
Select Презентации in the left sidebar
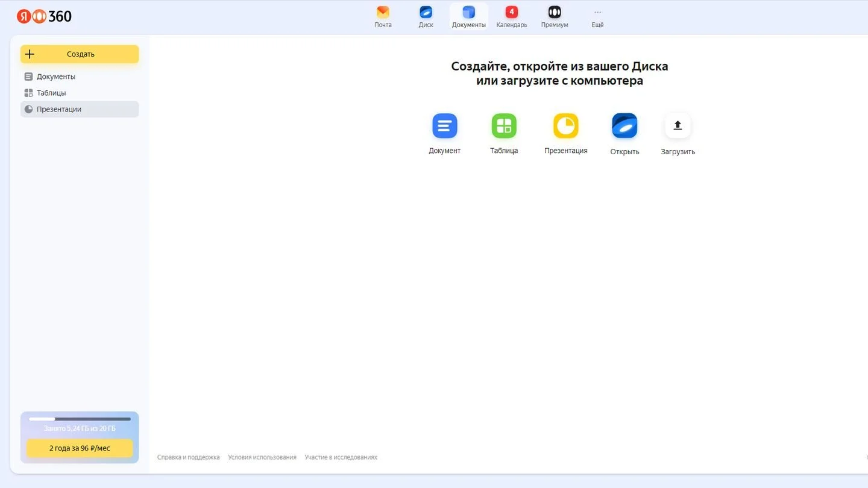pos(80,109)
